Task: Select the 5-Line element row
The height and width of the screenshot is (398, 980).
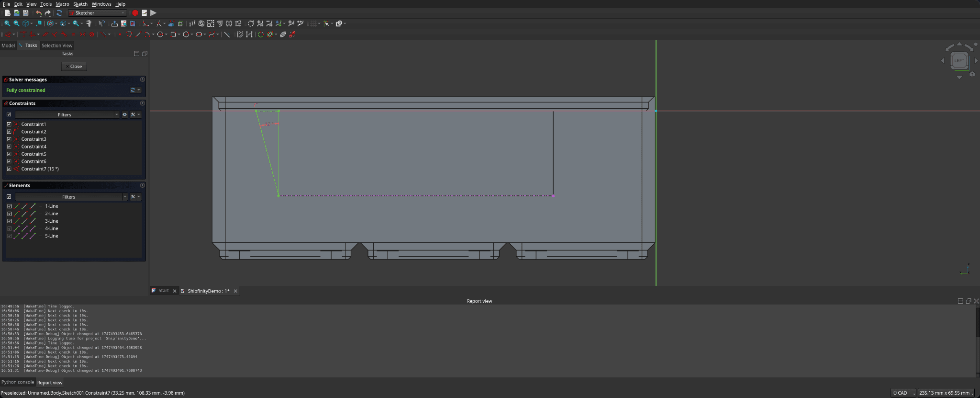Action: click(74, 236)
